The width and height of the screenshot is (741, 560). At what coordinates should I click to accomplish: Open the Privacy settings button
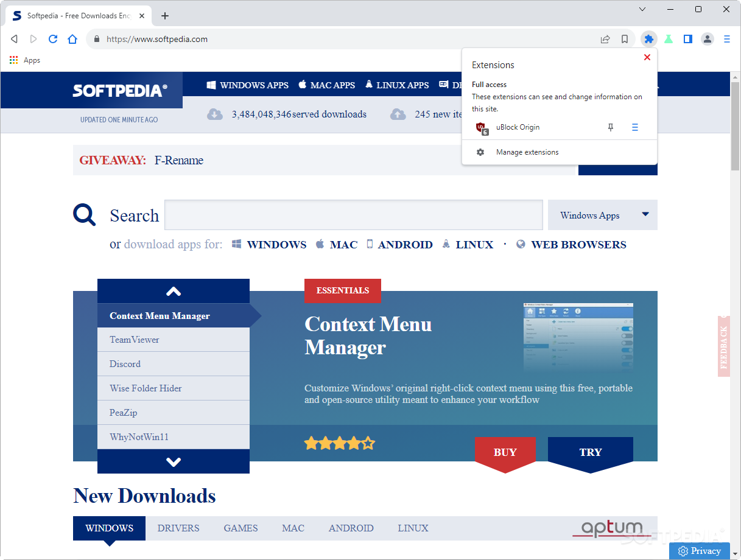(700, 551)
